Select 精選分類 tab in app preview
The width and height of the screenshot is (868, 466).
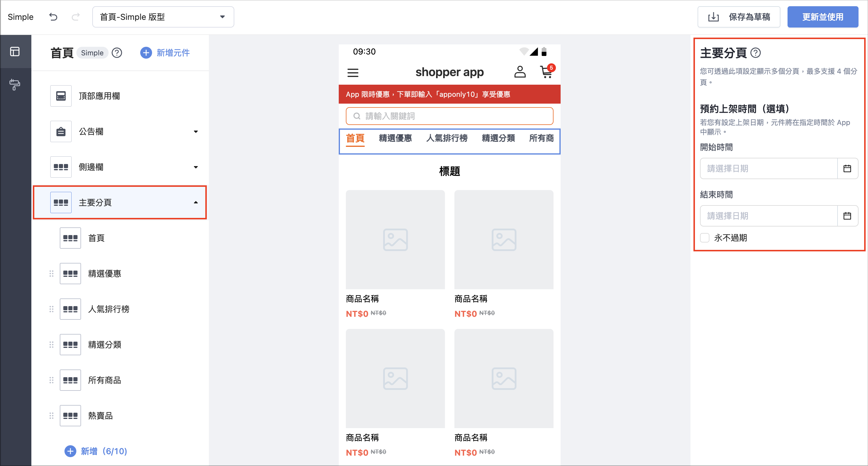point(498,138)
